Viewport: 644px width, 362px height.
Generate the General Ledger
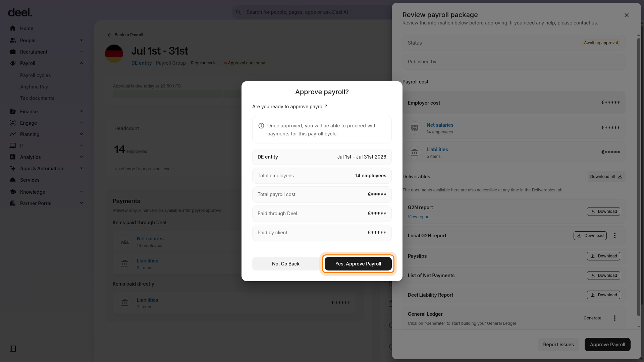click(x=592, y=318)
